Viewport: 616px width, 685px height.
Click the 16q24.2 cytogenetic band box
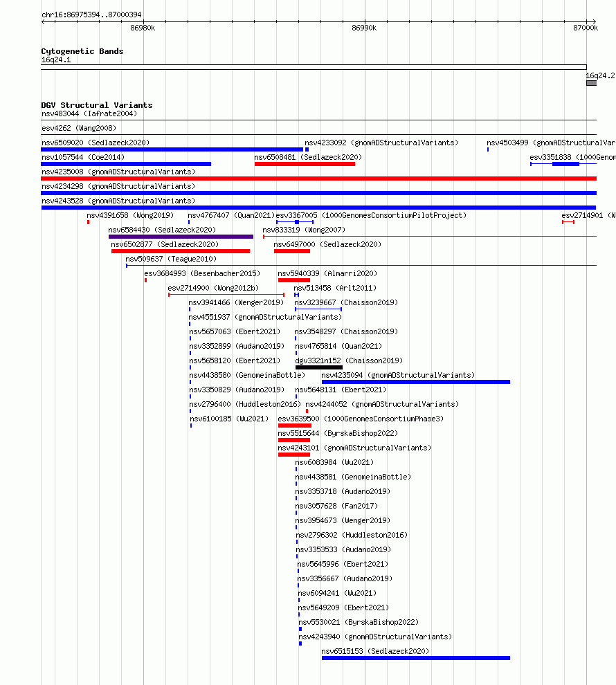592,83
